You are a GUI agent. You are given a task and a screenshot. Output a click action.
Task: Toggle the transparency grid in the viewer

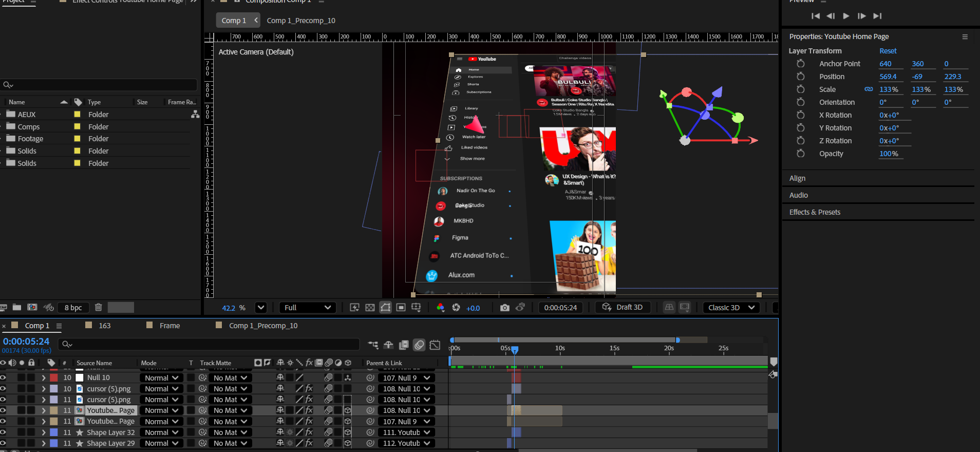370,308
